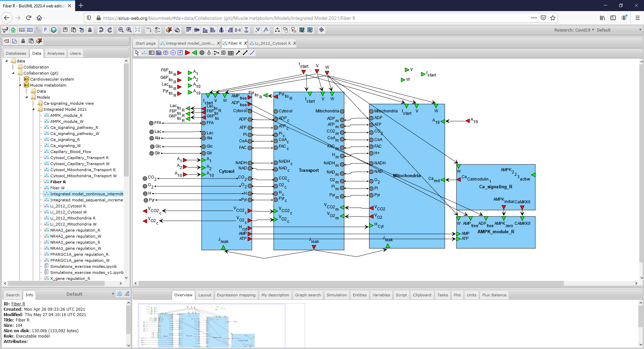Select the gray circle contact port tool
This screenshot has width=644, height=349.
click(202, 53)
